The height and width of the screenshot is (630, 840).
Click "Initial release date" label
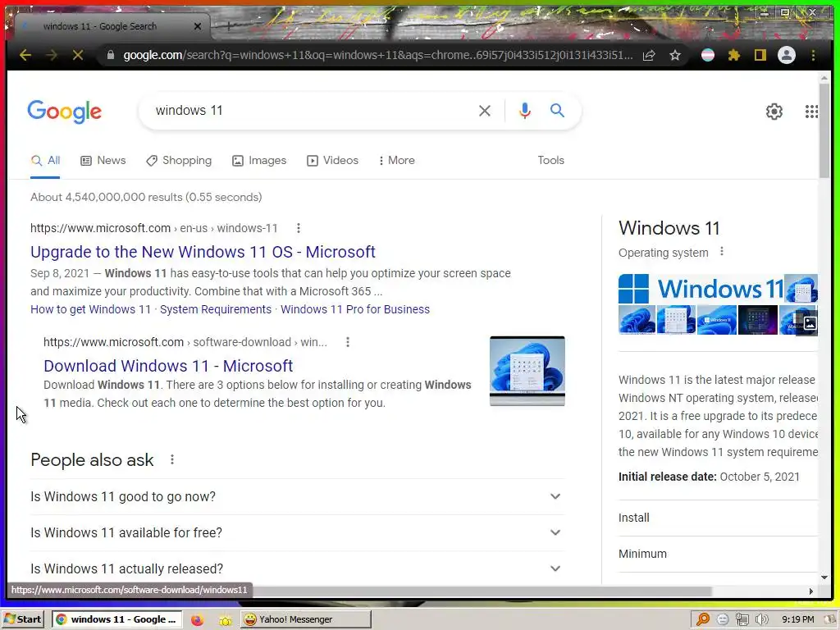pos(668,477)
